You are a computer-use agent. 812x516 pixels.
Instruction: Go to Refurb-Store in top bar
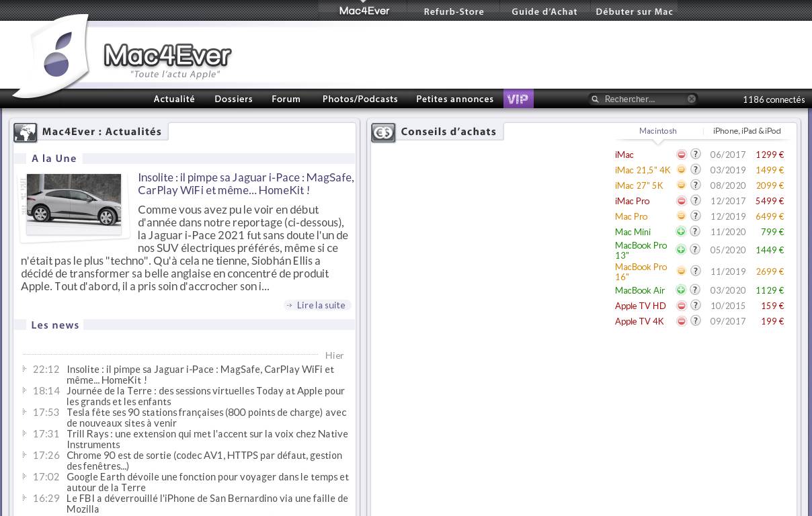tap(454, 11)
